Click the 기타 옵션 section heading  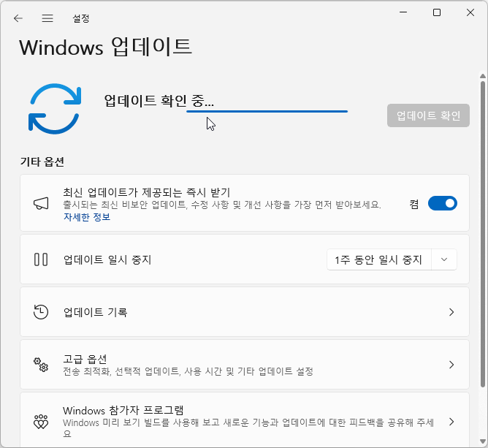[x=42, y=162]
